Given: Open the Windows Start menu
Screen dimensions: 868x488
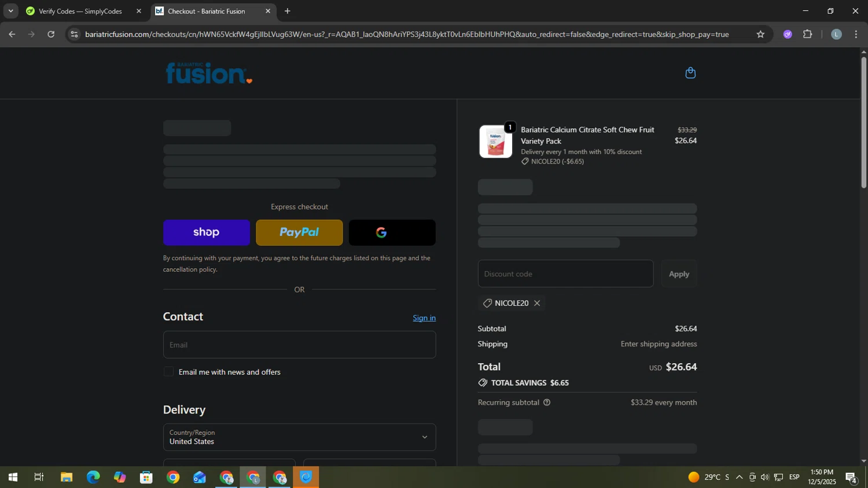Looking at the screenshot, I should (x=13, y=478).
